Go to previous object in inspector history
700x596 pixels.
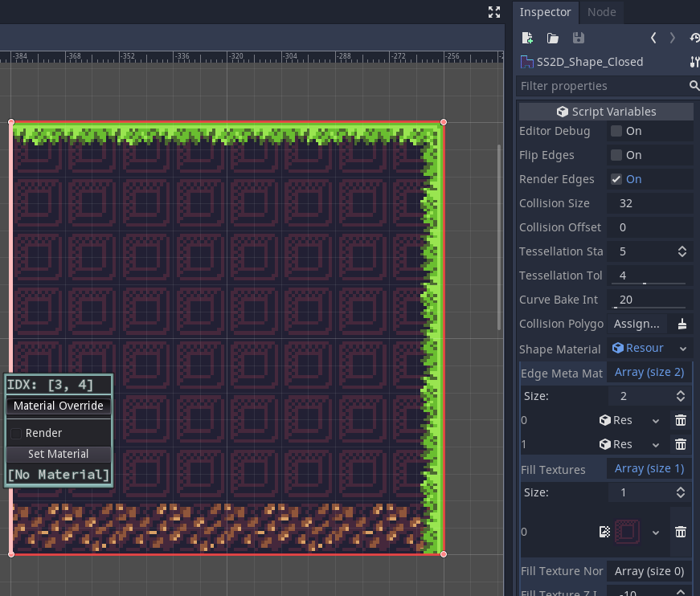pyautogui.click(x=653, y=38)
